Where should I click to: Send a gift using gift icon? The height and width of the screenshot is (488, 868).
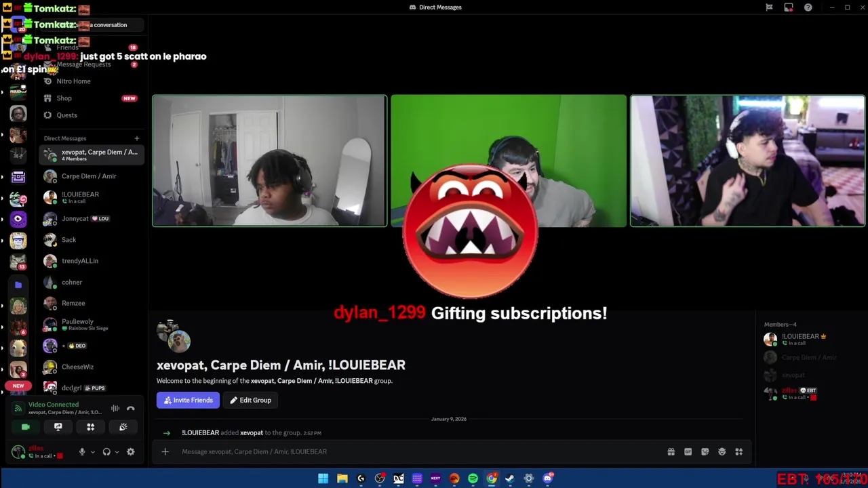[x=671, y=451]
